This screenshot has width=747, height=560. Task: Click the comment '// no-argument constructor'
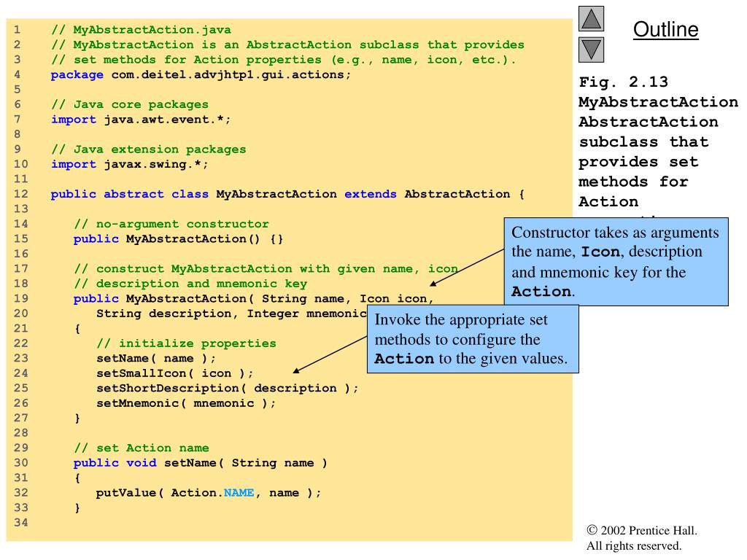[171, 224]
